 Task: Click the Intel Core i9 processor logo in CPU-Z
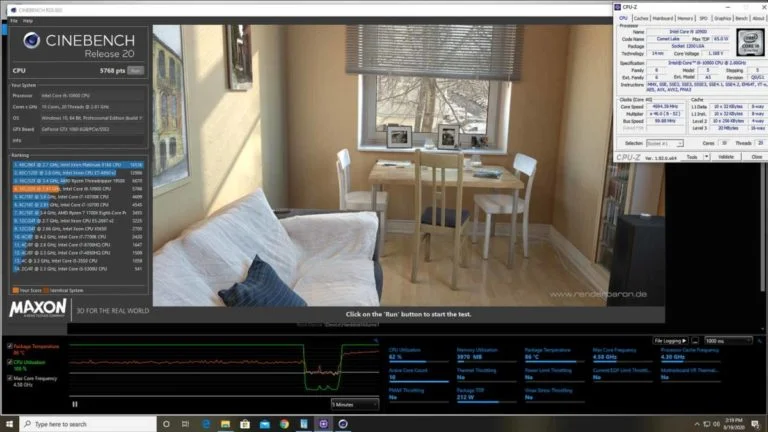pyautogui.click(x=750, y=42)
